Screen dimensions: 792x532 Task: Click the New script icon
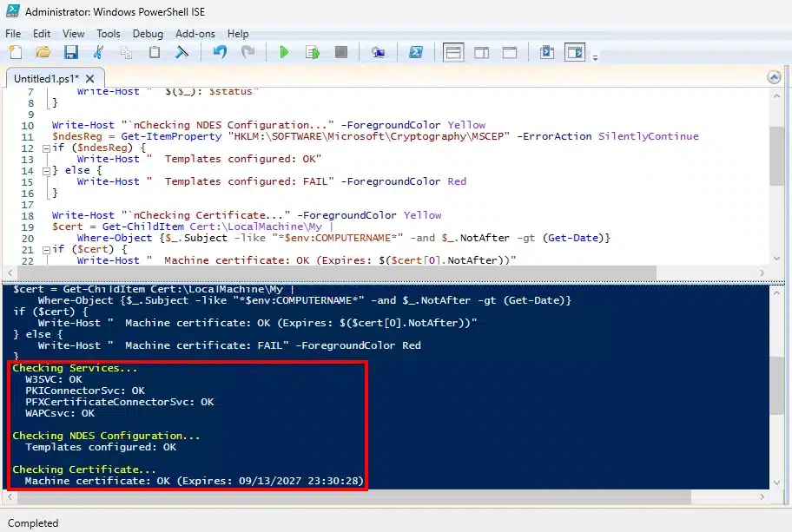[x=15, y=53]
